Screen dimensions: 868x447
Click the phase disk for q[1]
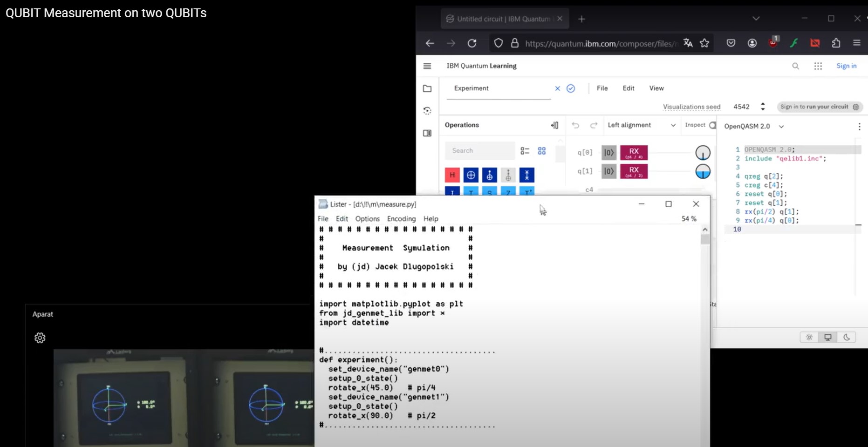703,171
